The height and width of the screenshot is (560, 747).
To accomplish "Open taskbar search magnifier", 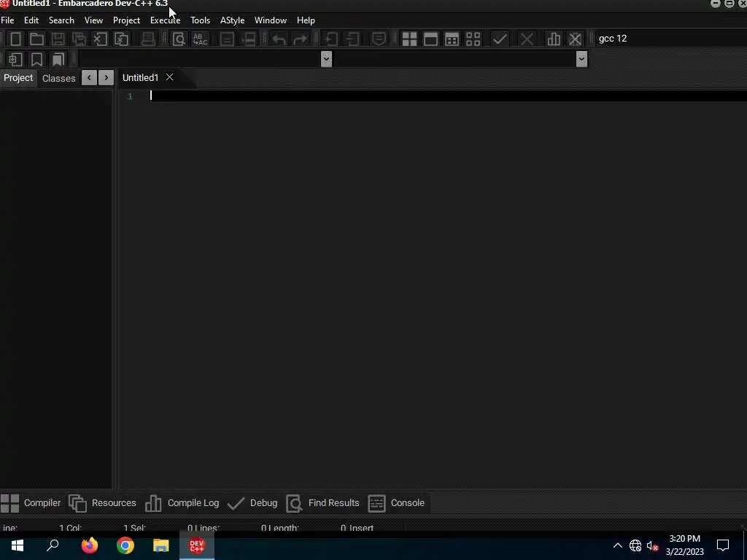I will (x=53, y=545).
